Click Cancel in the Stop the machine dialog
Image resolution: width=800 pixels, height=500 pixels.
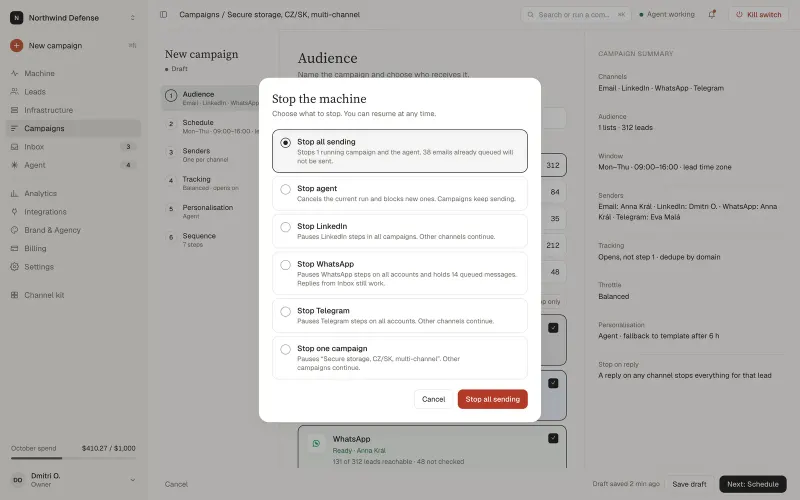[433, 399]
